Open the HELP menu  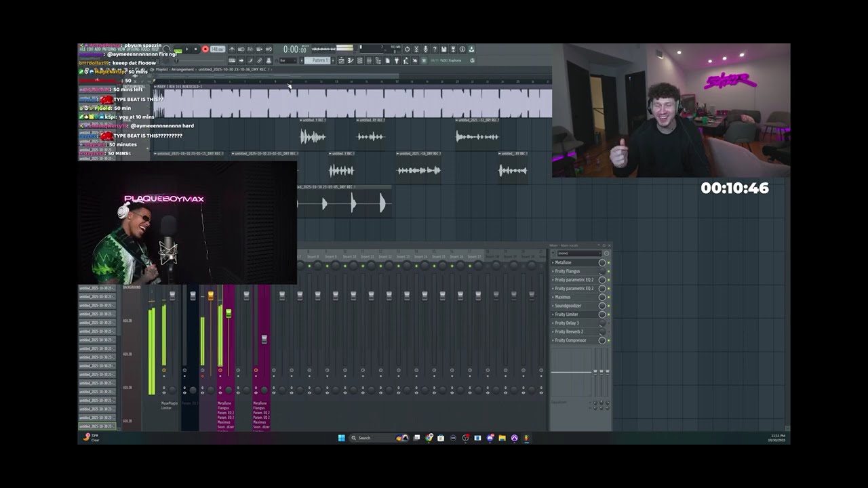coord(155,49)
